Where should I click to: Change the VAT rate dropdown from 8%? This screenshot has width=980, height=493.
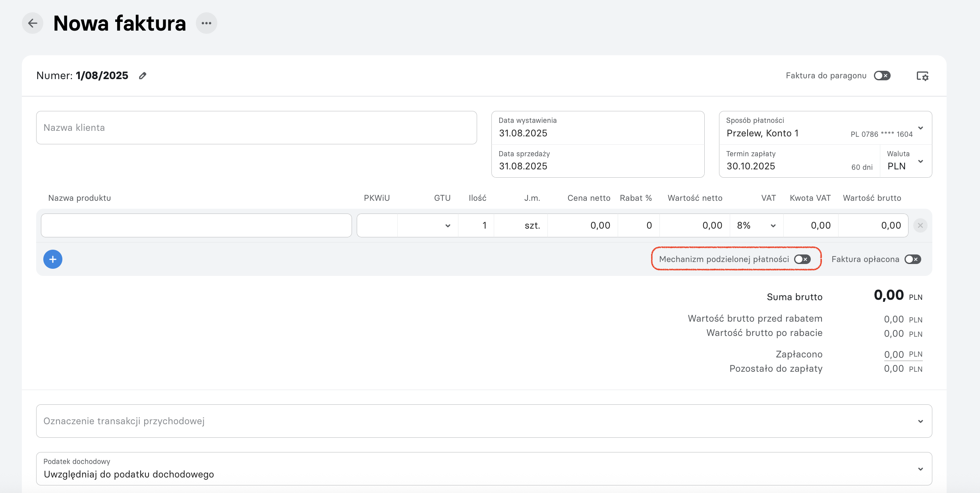click(756, 225)
